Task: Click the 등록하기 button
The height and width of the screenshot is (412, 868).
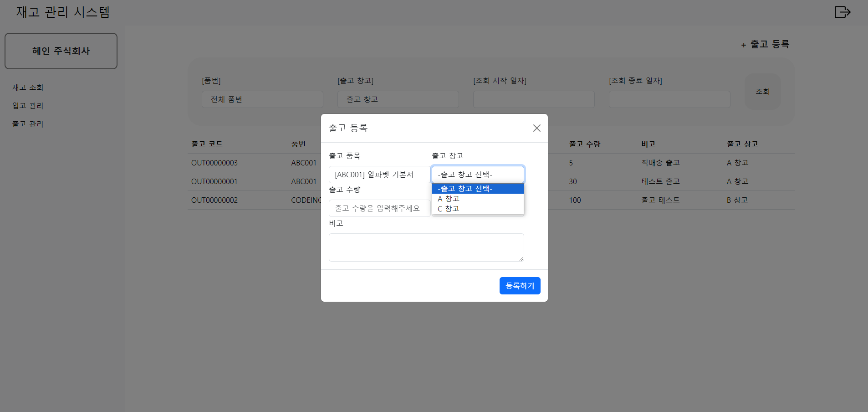Action: (520, 286)
